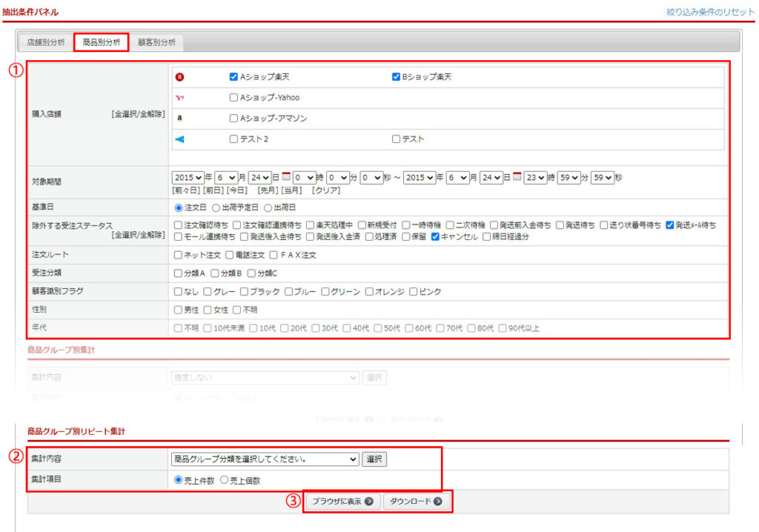Check the 分類A checkbox
This screenshot has height=532, width=759.
pos(178,273)
